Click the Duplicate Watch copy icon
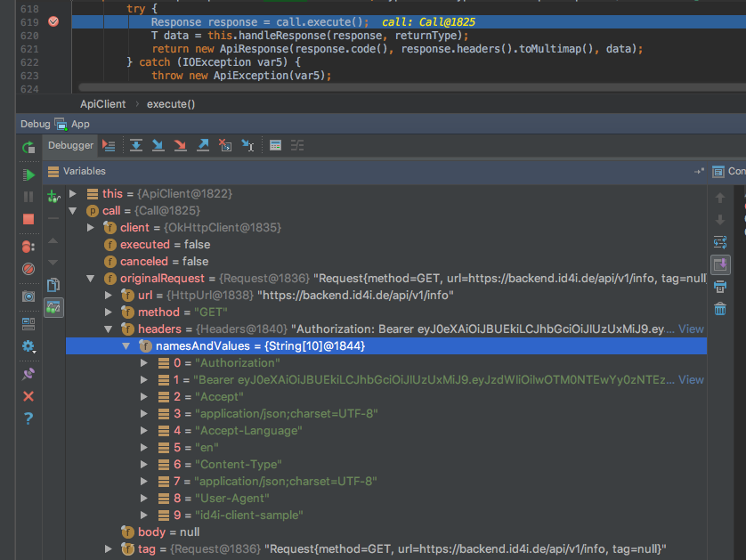The image size is (746, 560). (x=53, y=285)
